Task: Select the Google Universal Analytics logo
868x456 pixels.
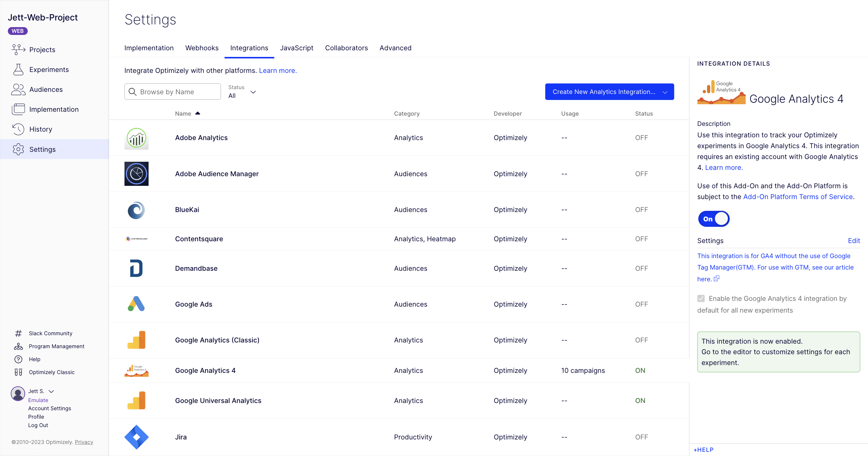Action: tap(137, 401)
